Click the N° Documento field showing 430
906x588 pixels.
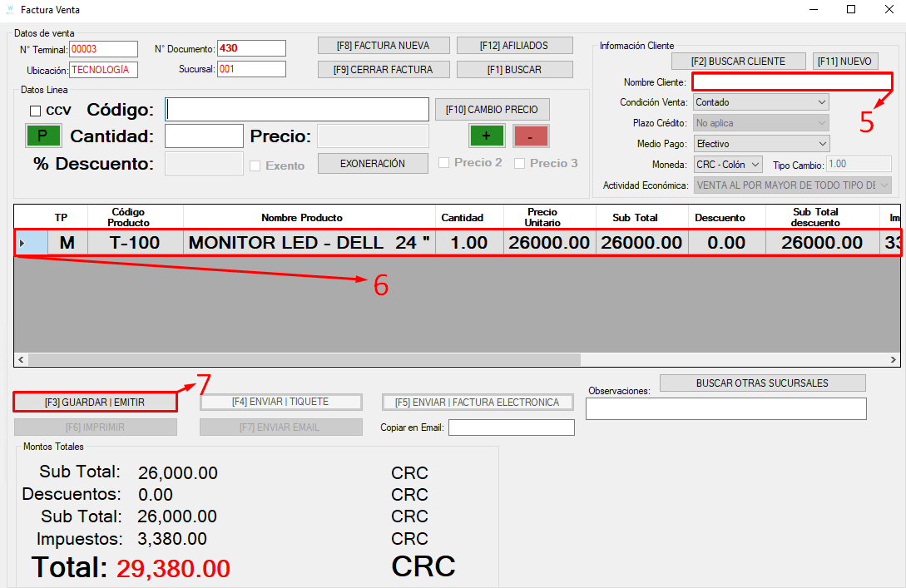(x=251, y=48)
